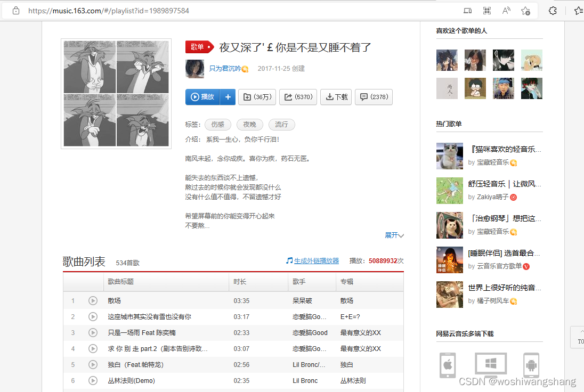Image resolution: width=584 pixels, height=392 pixels.
Task: Open album 独白
Action: (347, 365)
